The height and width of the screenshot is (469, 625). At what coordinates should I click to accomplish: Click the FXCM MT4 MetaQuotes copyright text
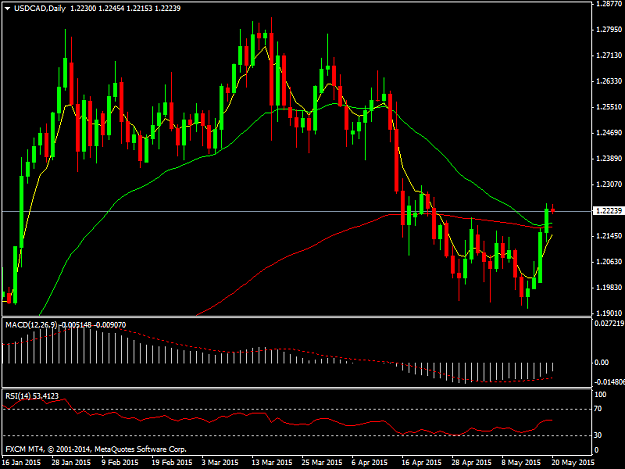[96, 449]
